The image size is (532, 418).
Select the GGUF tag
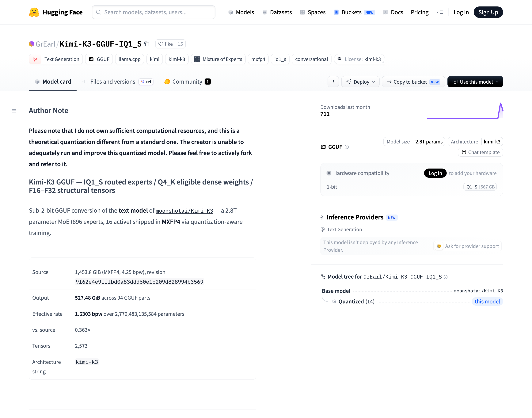[x=99, y=59]
